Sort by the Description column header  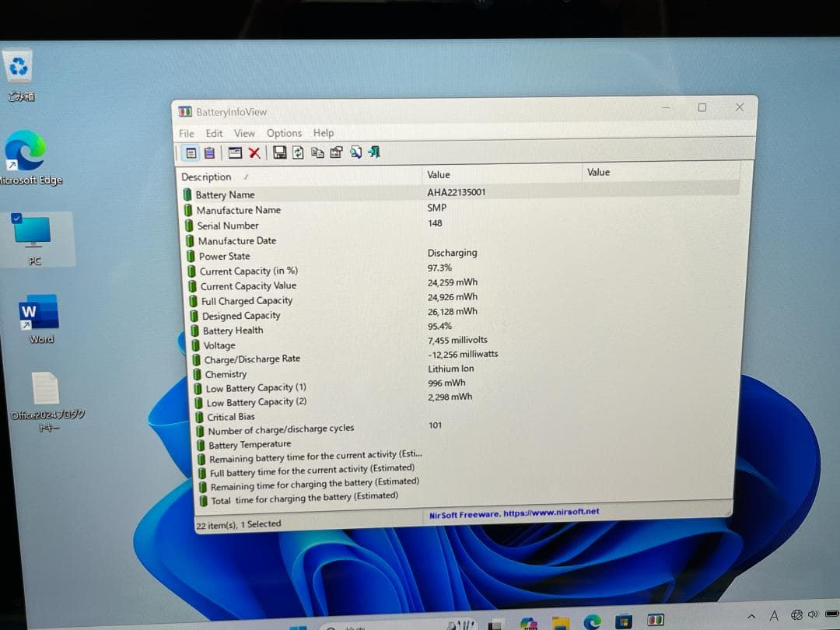299,177
